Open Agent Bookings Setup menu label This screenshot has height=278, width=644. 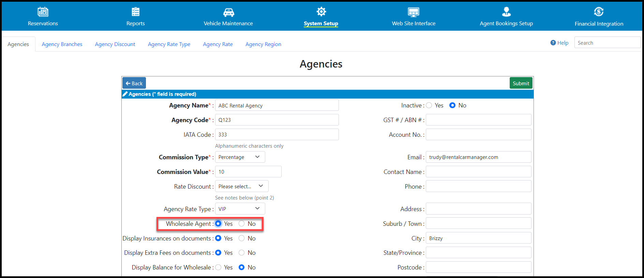[506, 24]
